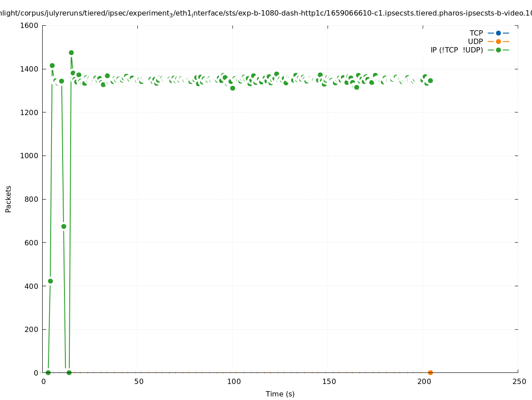Click the low green point near time 100
Screen dimensions: 532x400
[232, 88]
